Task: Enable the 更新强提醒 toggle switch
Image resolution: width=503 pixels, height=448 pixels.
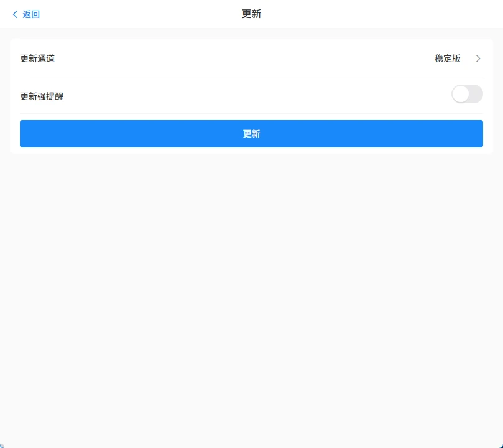Action: pyautogui.click(x=467, y=94)
